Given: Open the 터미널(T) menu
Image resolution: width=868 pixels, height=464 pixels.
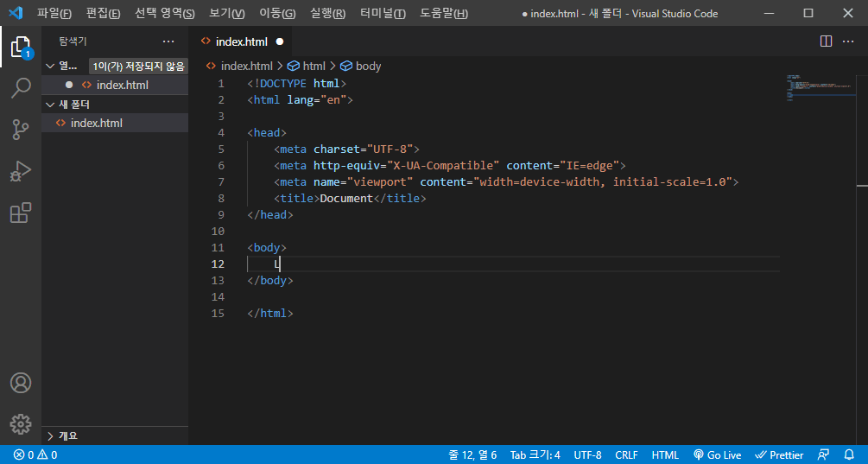Looking at the screenshot, I should (x=383, y=13).
